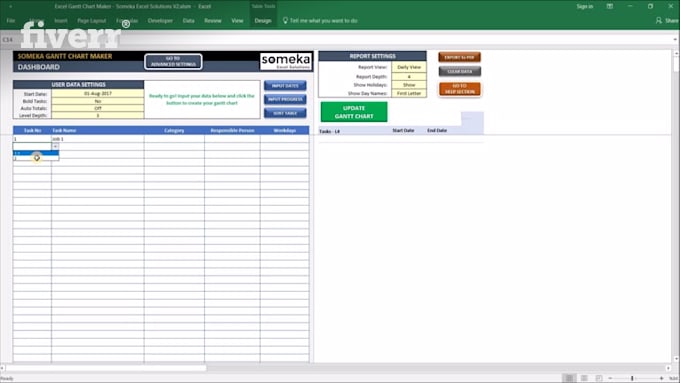
Task: Open Ribbon Display Options icon
Action: point(610,6)
